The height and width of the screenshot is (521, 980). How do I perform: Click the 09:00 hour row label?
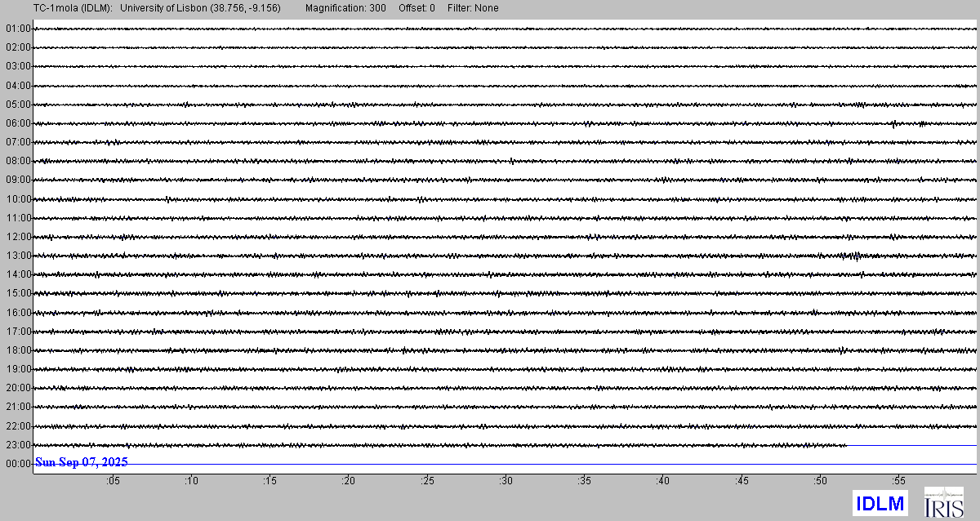pyautogui.click(x=17, y=180)
